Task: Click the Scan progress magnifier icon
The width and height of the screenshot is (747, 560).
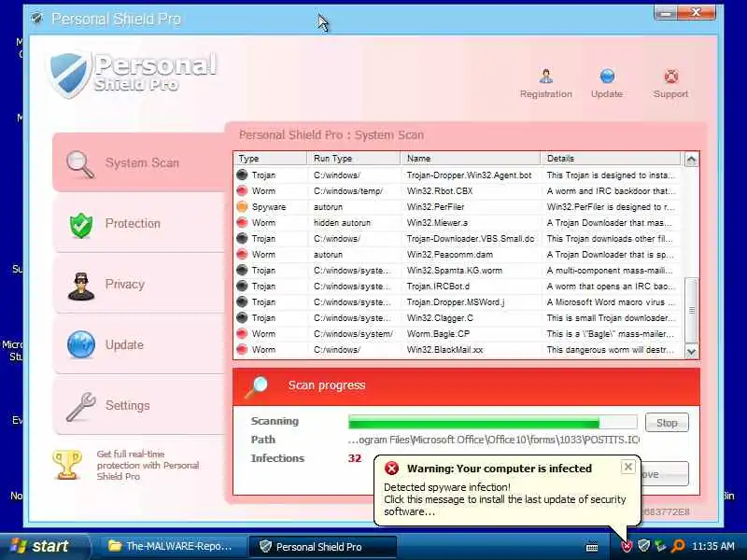Action: [256, 386]
